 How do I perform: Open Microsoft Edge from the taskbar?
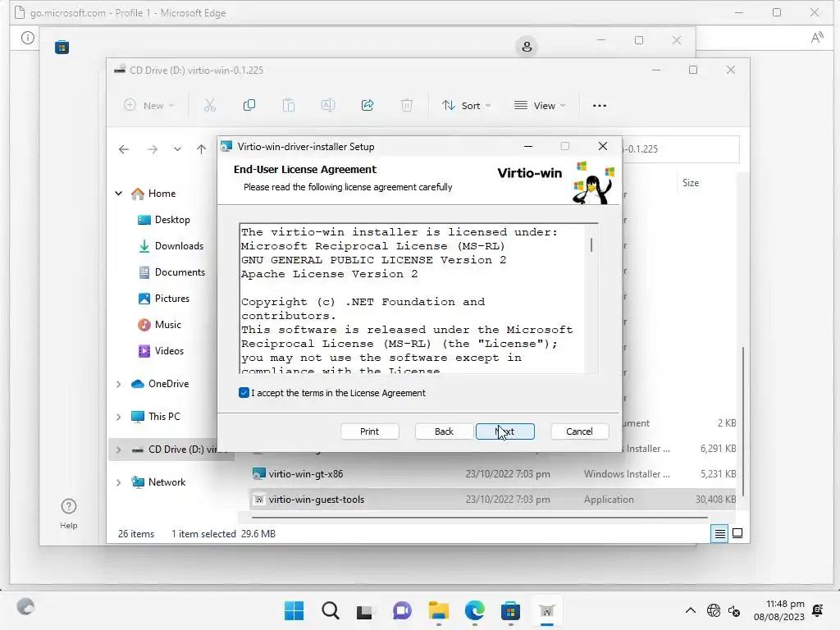tap(474, 610)
